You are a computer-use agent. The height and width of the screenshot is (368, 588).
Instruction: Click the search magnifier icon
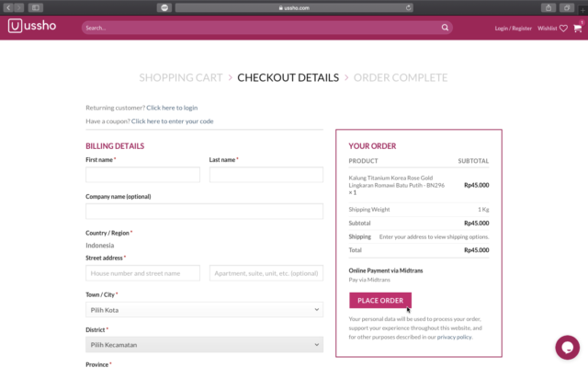(445, 28)
